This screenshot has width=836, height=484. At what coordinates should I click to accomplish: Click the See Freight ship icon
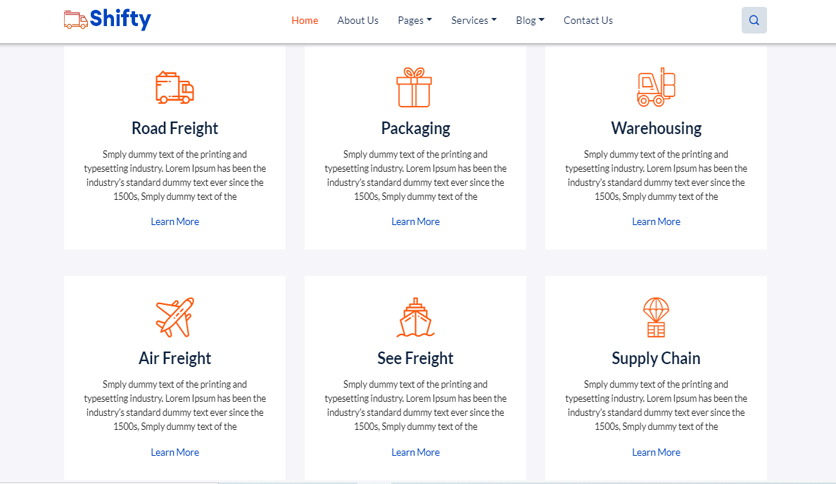(x=415, y=317)
